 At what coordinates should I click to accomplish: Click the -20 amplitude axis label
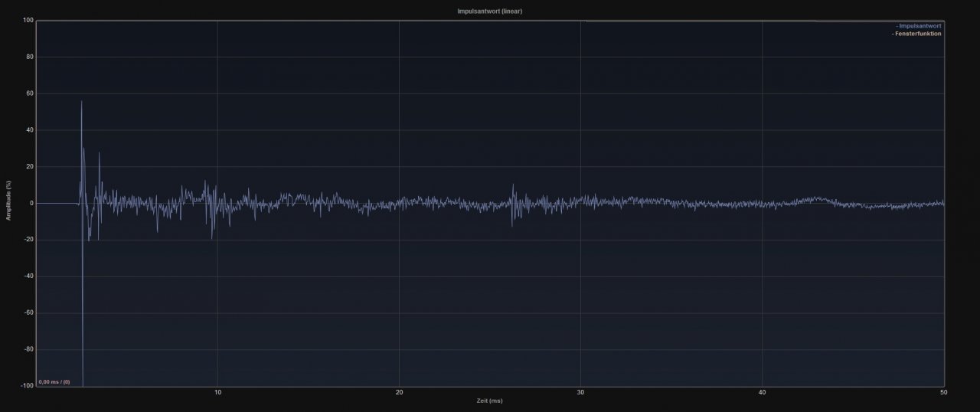click(x=29, y=240)
